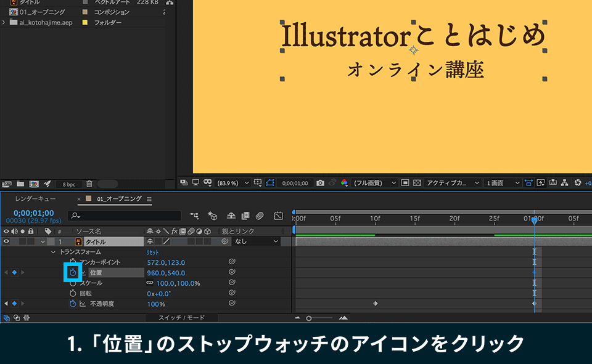This screenshot has width=592, height=364.
Task: Click the 位置 stopwatch icon
Action: [x=73, y=272]
